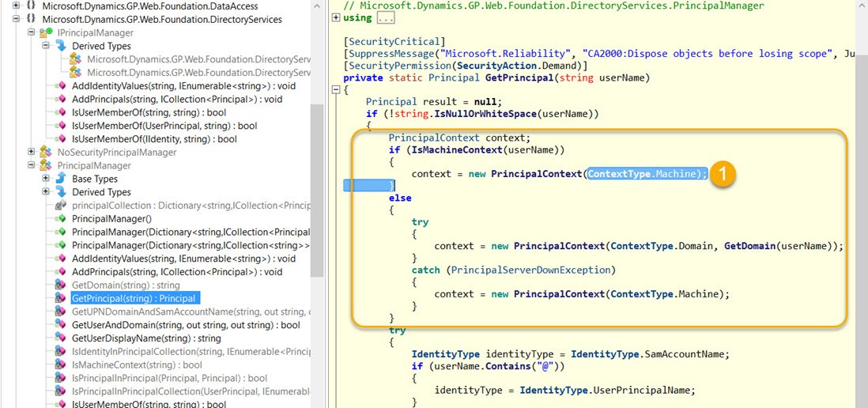Click icon of IsUserMemberOf(UserPrincipal, string)
Screen dimensions: 868x408
(x=60, y=126)
